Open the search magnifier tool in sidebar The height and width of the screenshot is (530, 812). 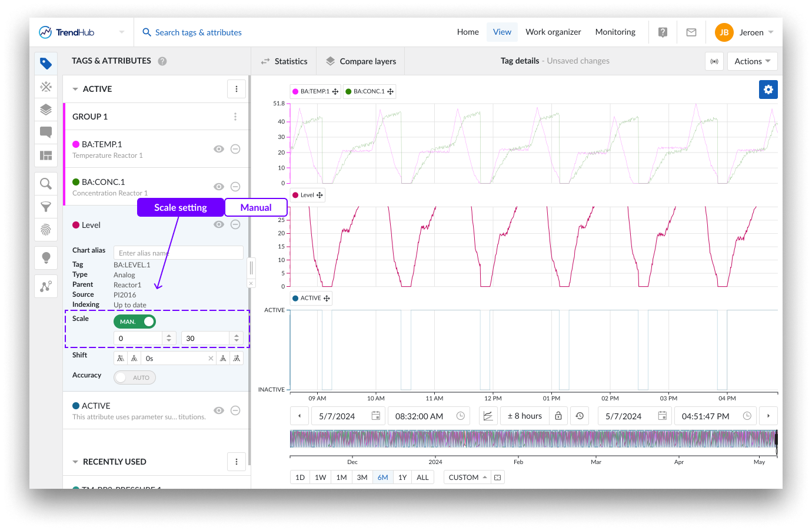46,184
